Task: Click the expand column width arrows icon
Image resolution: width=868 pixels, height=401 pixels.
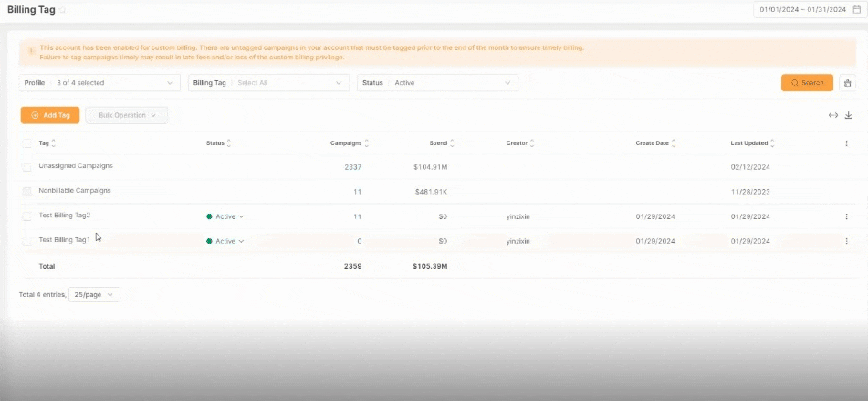Action: (x=832, y=115)
